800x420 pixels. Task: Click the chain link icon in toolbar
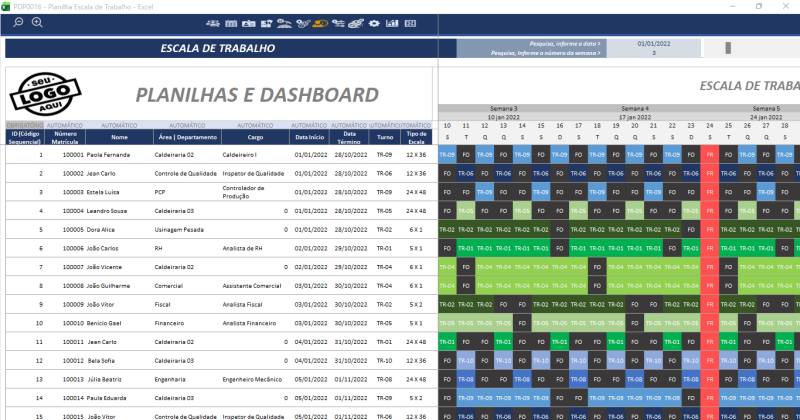(x=358, y=22)
